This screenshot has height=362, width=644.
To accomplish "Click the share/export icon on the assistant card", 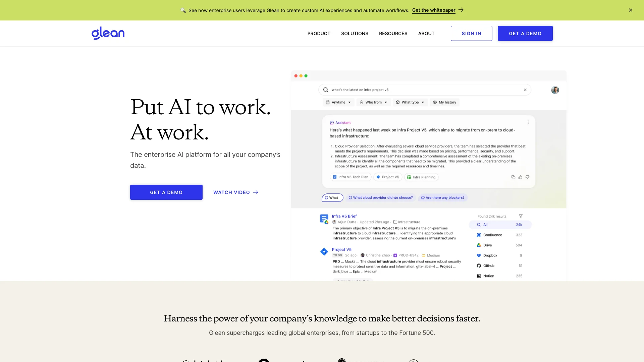I will (513, 177).
